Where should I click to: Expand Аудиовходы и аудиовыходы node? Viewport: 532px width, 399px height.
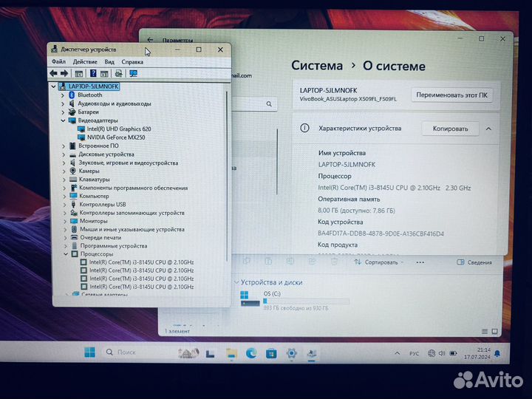[x=63, y=104]
